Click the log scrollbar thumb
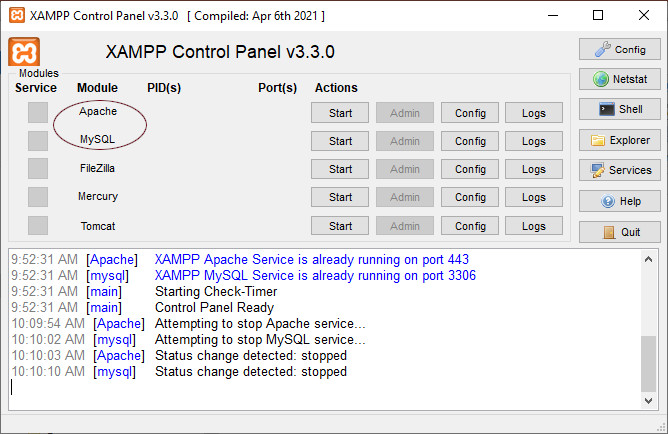 [648, 364]
